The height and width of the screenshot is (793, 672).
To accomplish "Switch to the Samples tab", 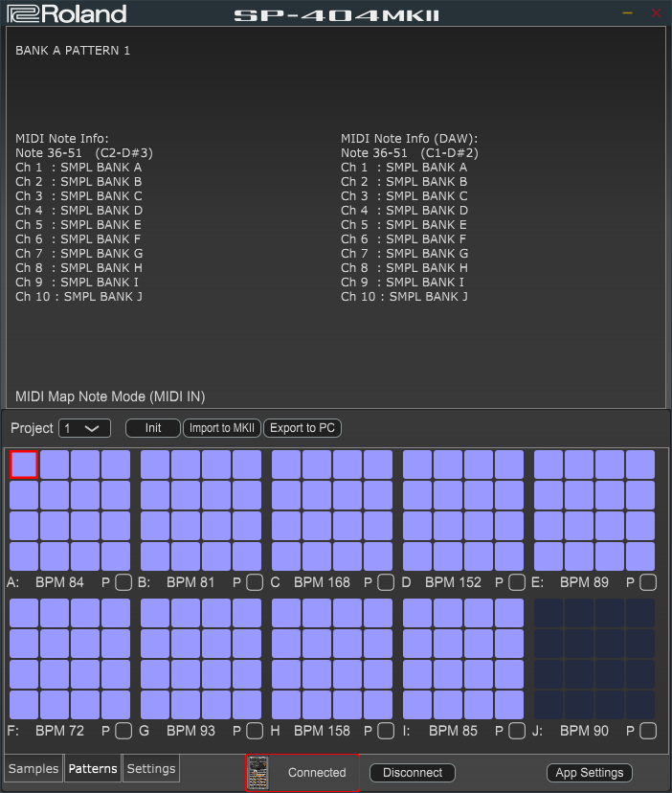I will tap(34, 768).
